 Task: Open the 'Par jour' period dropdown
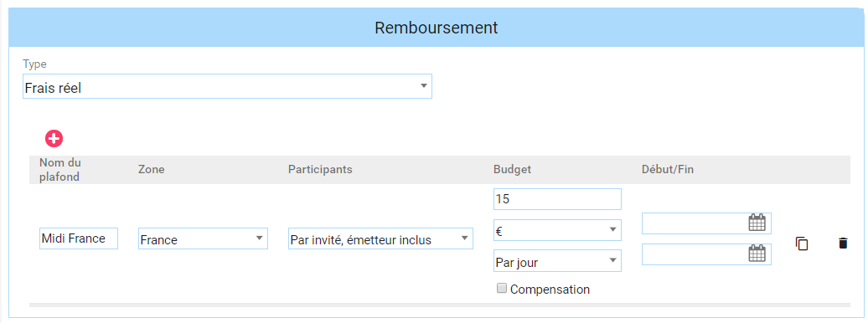point(557,260)
